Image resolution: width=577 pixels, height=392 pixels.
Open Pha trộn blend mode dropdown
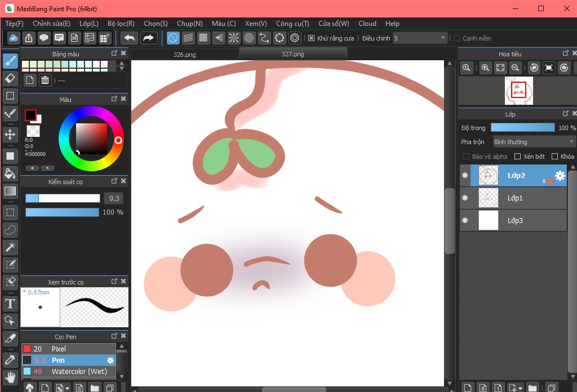(534, 142)
